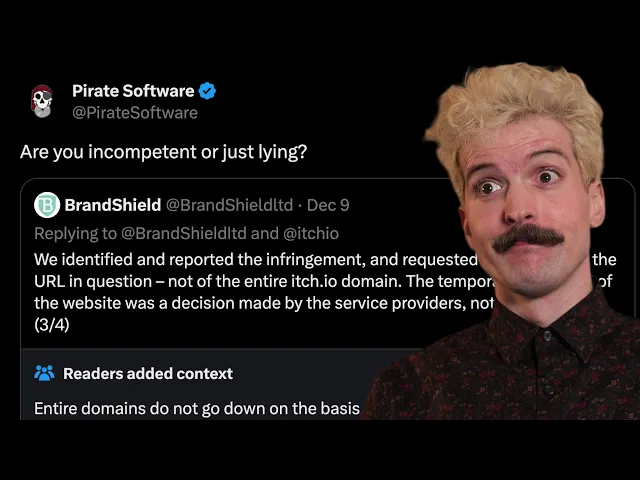Viewport: 640px width, 480px height.
Task: Click the blue verified checkmark badge
Action: coord(207,91)
